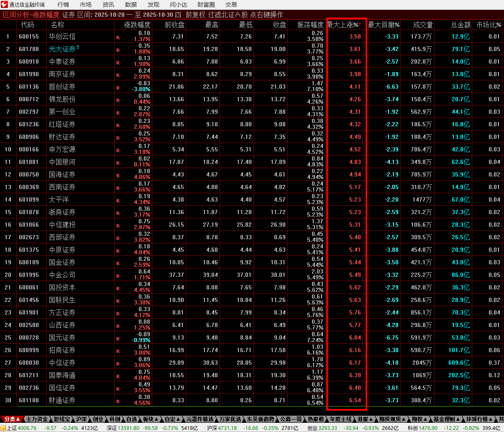Open the 数据 menu

[x=131, y=5]
